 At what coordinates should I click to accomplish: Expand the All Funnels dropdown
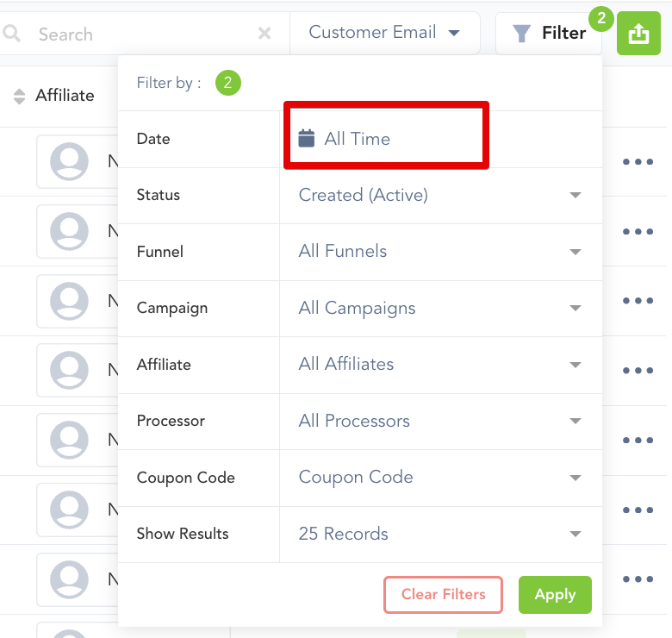440,252
